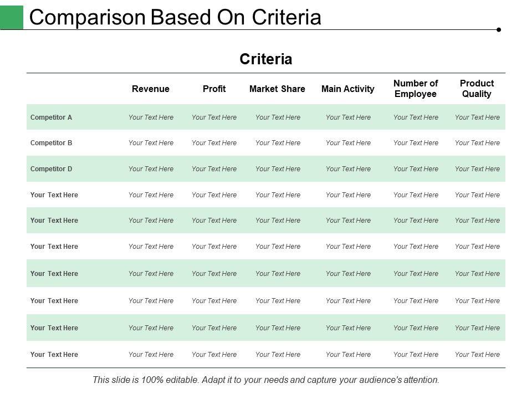Click the black dot ending the title line

[499, 30]
